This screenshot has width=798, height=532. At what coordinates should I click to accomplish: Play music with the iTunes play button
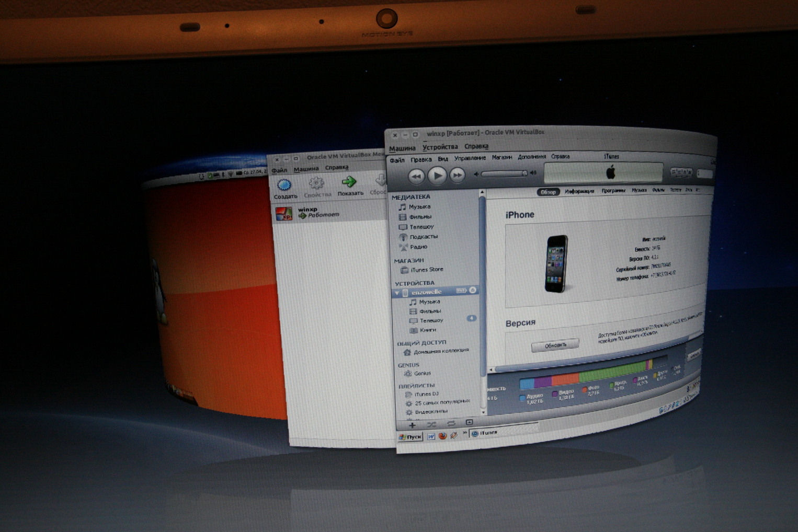tap(437, 176)
